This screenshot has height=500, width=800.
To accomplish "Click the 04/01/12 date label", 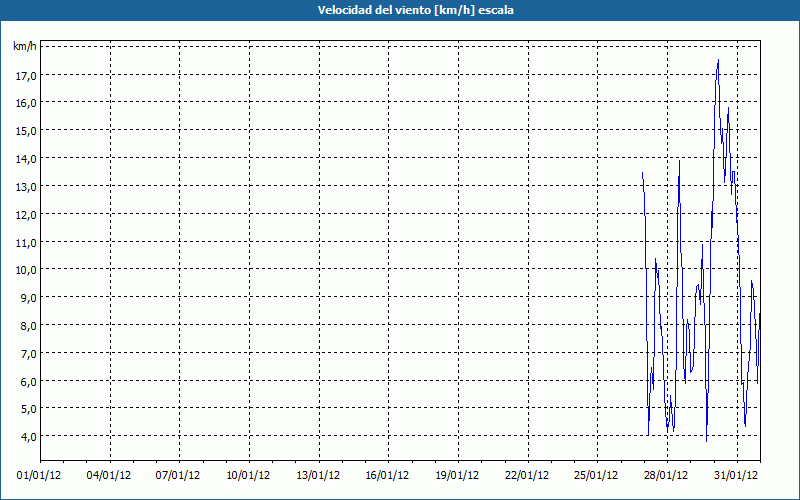I will pos(109,476).
